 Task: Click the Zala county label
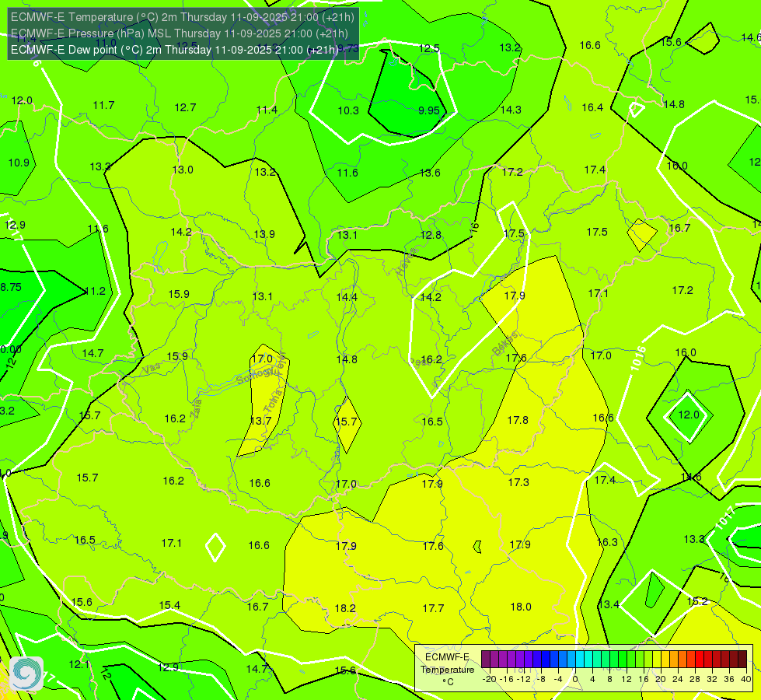pos(196,408)
